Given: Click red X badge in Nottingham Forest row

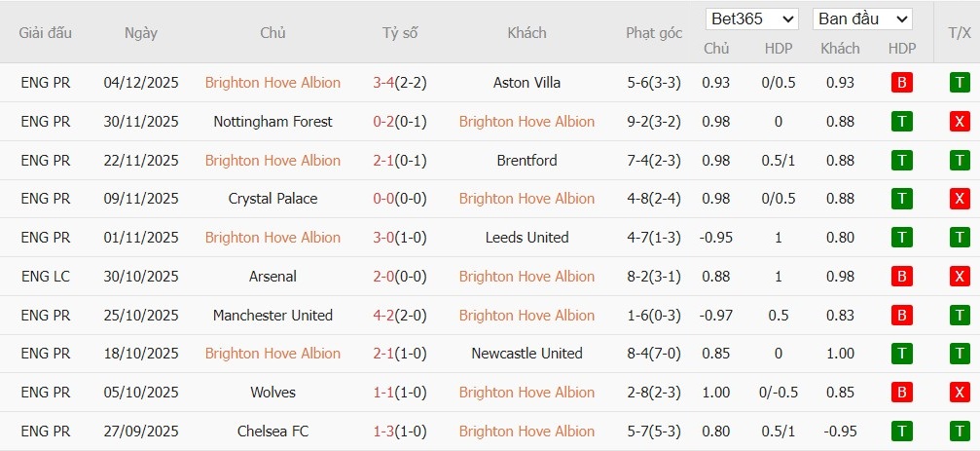Looking at the screenshot, I should (960, 122).
